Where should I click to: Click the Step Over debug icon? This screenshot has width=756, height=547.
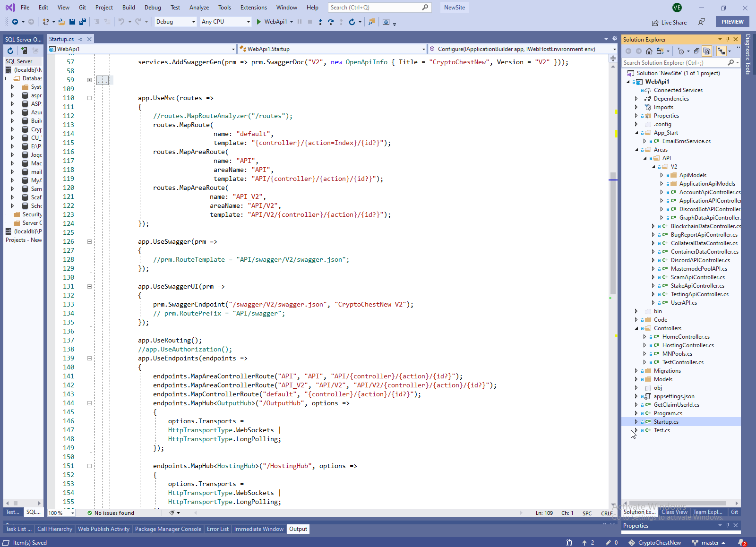click(x=331, y=22)
